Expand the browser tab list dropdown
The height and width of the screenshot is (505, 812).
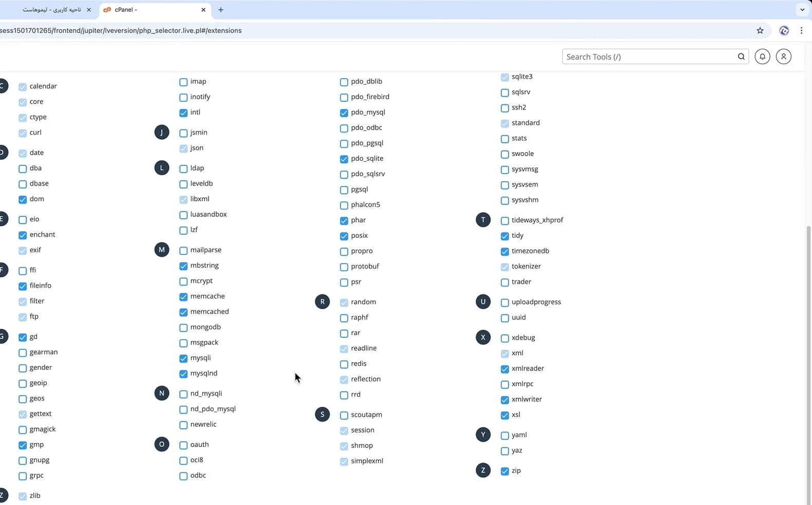pos(802,10)
